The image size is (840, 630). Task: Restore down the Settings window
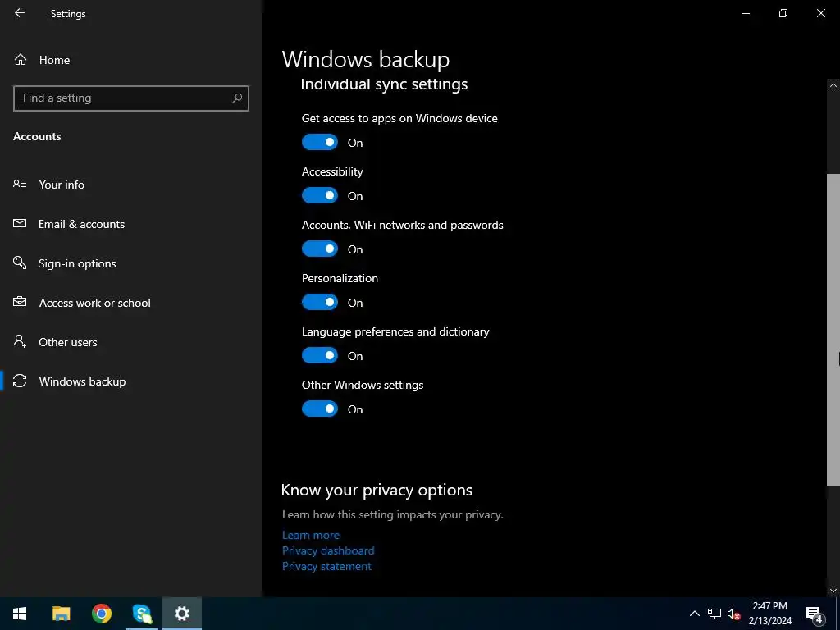pyautogui.click(x=783, y=13)
